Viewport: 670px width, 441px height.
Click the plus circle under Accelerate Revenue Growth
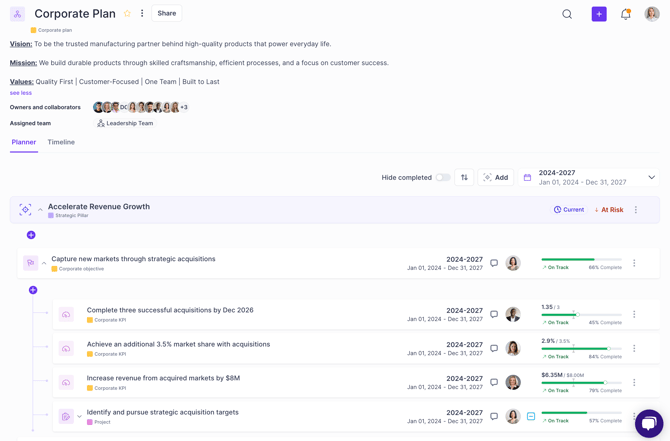[31, 235]
